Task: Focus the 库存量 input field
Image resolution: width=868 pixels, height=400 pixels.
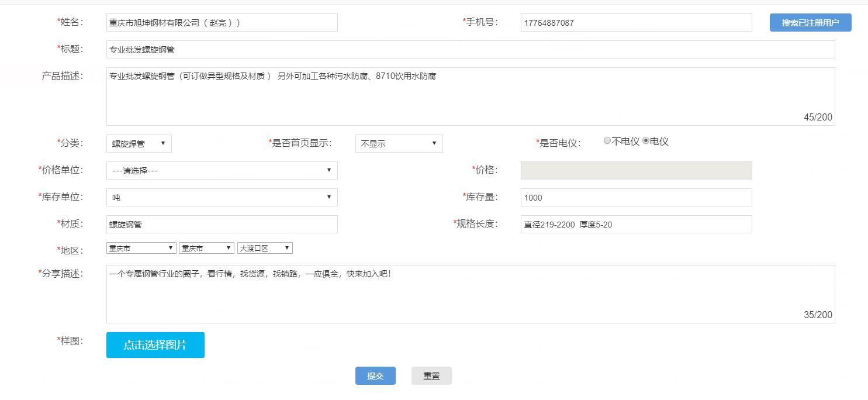Action: point(636,197)
